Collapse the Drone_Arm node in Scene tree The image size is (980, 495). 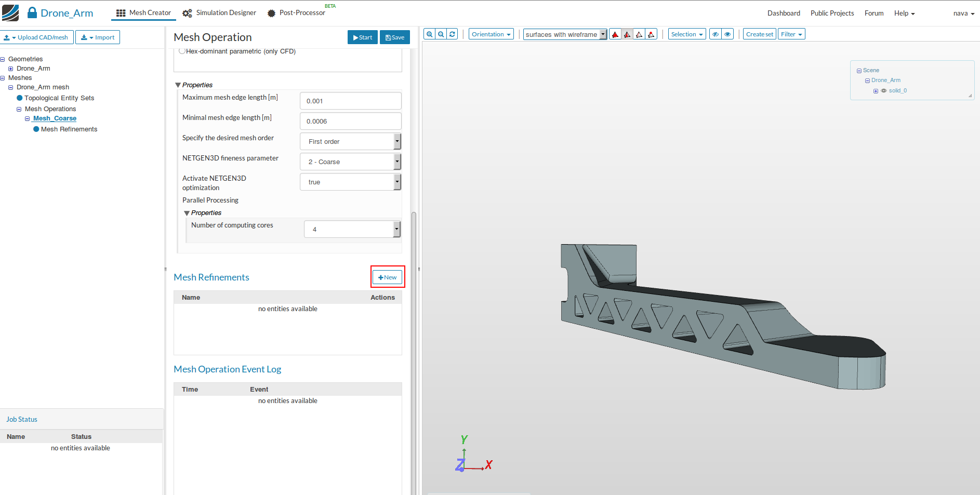[x=867, y=81]
